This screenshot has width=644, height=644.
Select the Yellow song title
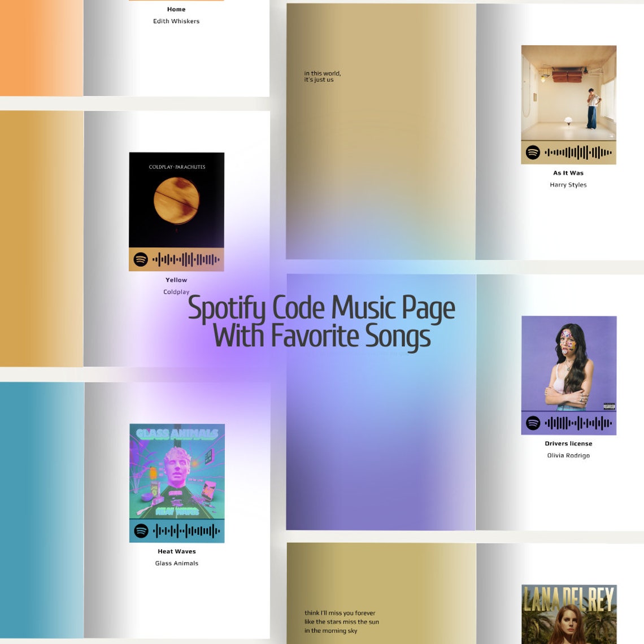(x=176, y=280)
